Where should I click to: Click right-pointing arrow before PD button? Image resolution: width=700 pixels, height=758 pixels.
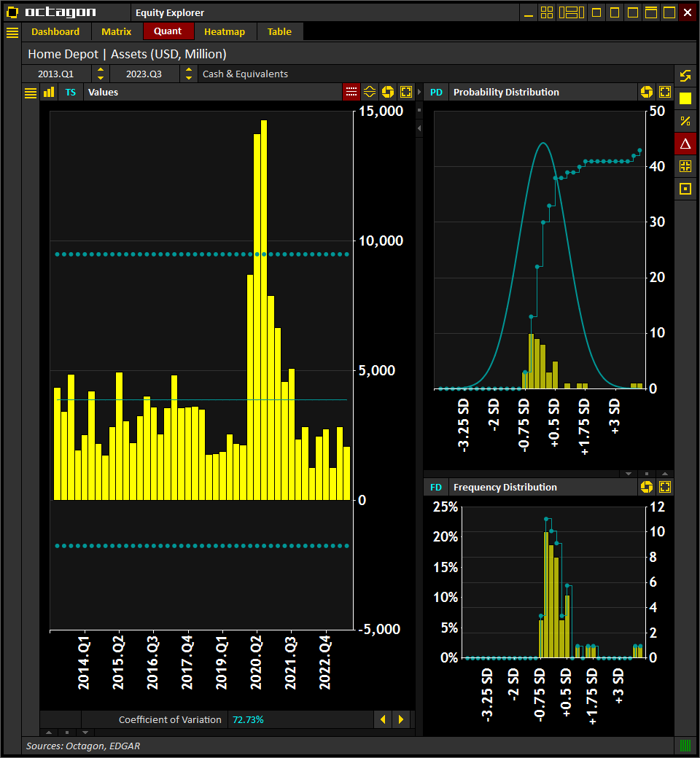click(419, 92)
